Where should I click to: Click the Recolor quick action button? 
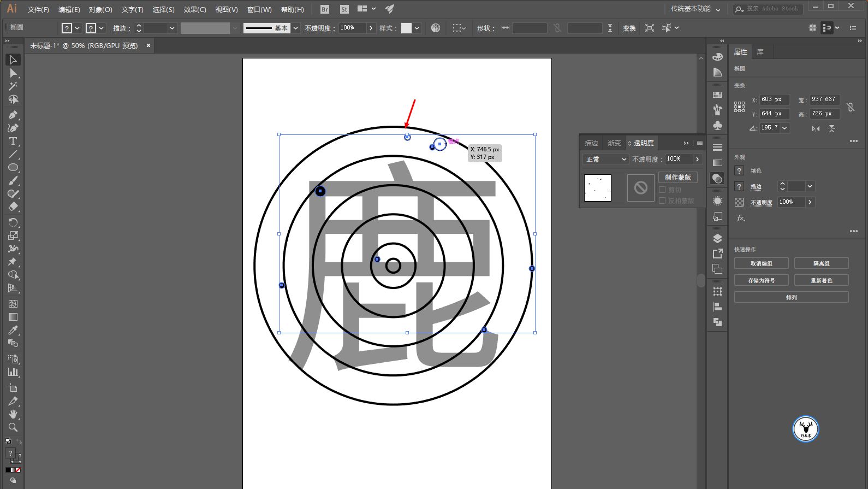(821, 280)
